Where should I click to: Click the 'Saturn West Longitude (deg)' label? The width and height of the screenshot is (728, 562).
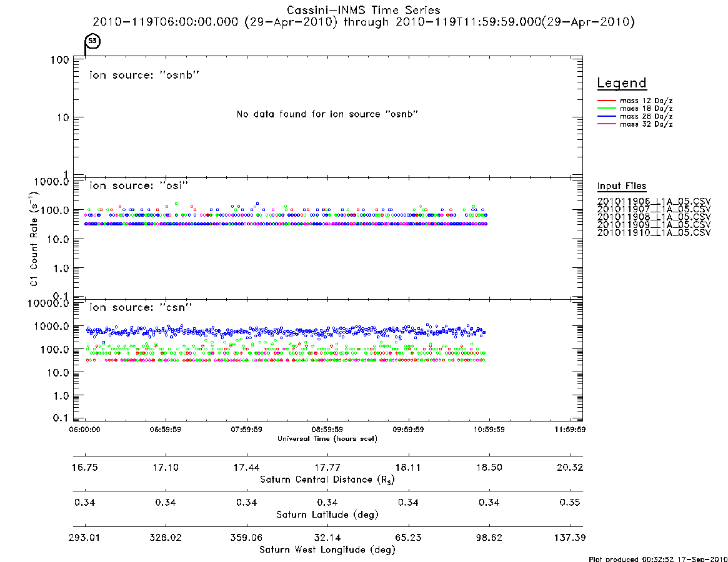(327, 550)
